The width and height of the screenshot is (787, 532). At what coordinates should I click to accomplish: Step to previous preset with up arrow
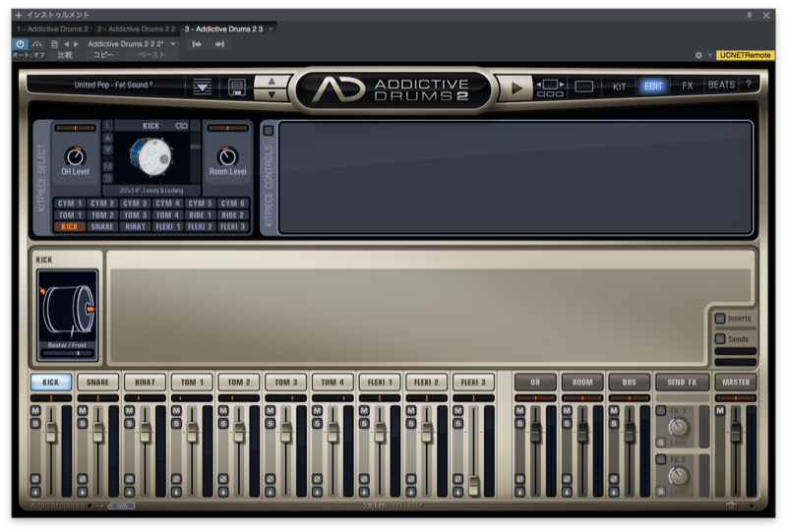click(272, 82)
